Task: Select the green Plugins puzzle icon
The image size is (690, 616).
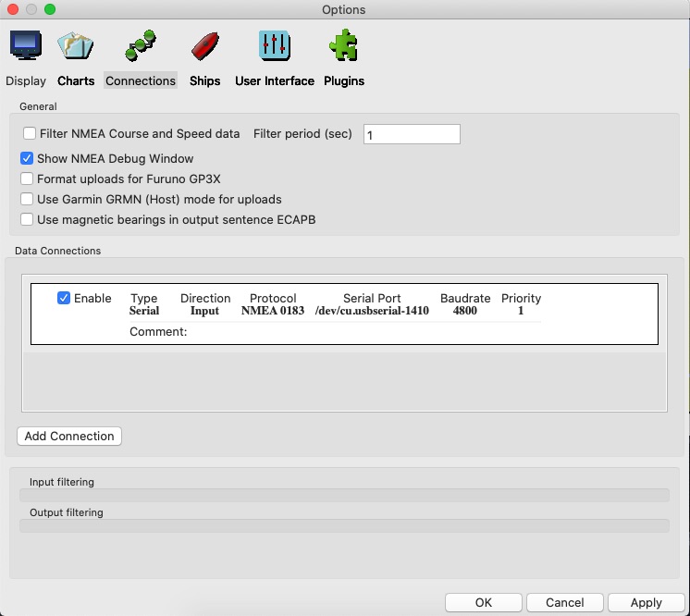Action: 343,45
